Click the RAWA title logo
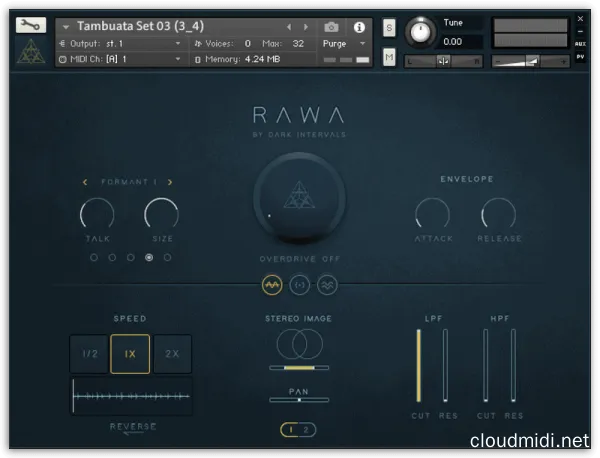This screenshot has height=458, width=600. click(x=298, y=115)
